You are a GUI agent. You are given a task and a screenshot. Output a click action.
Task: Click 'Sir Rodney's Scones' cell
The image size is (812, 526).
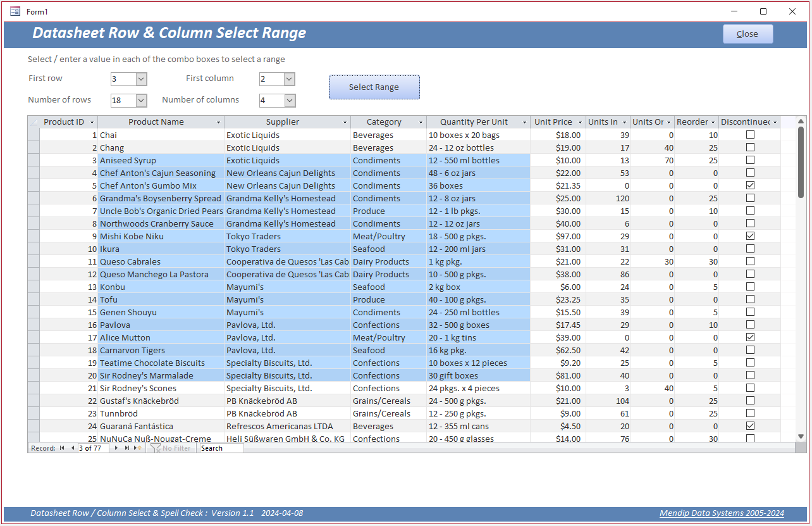(x=161, y=388)
